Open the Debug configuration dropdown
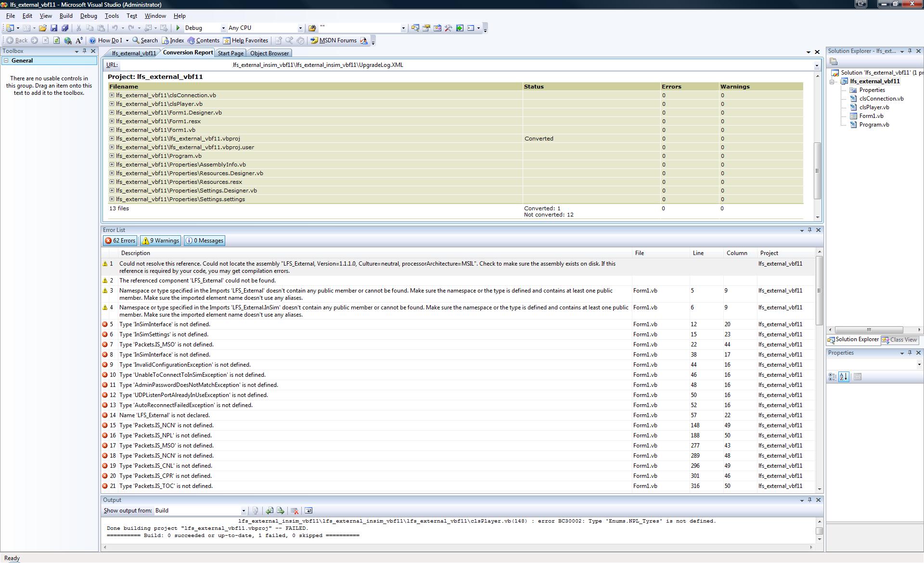This screenshot has width=924, height=563. coord(223,28)
